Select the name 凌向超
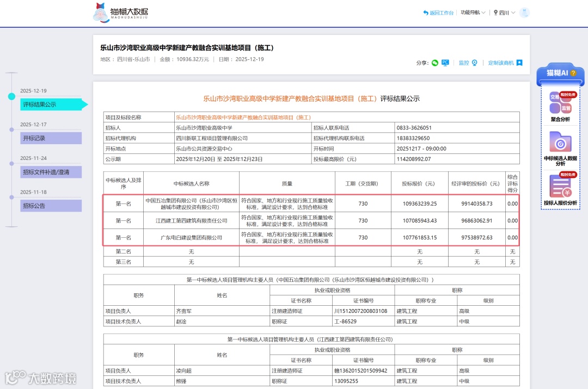588x389 pixels. pyautogui.click(x=184, y=371)
